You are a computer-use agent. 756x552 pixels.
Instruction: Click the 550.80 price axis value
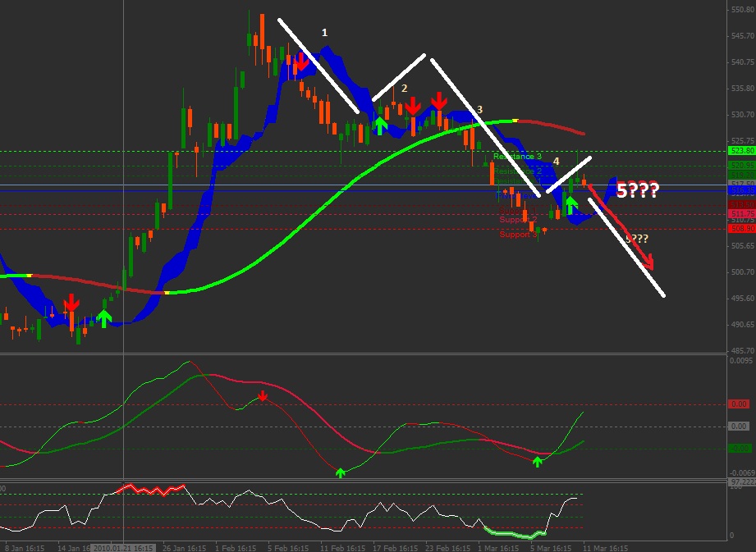743,9
